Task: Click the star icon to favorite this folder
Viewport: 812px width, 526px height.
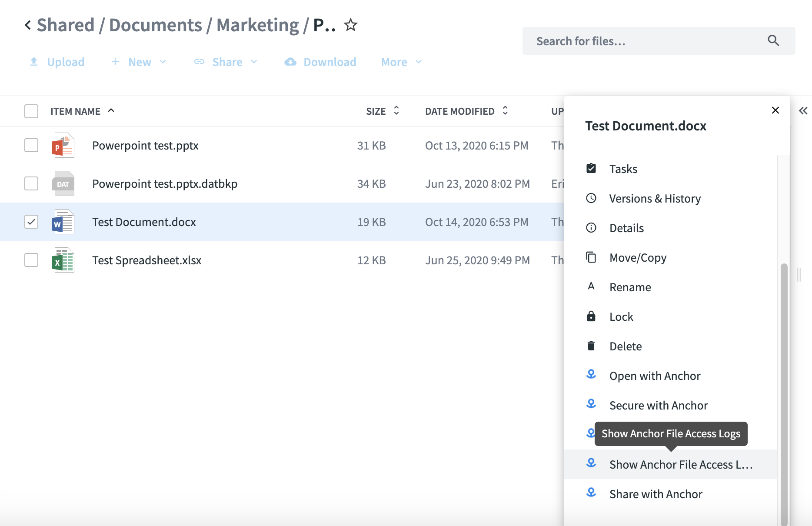Action: (x=350, y=25)
